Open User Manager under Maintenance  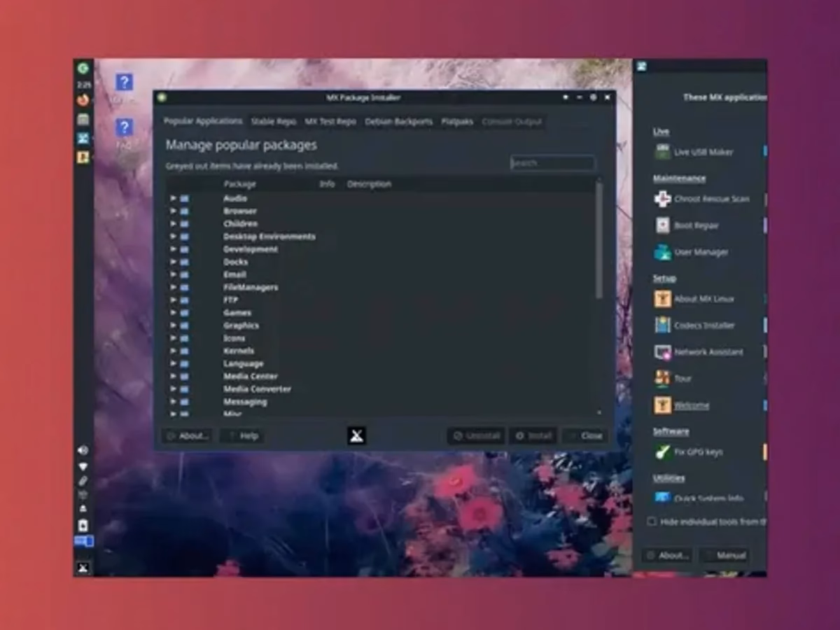(699, 252)
